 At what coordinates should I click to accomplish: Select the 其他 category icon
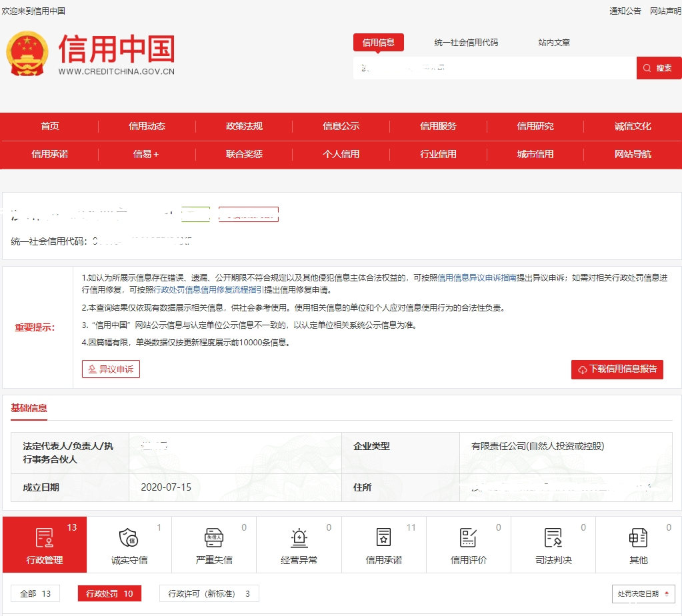(x=638, y=538)
